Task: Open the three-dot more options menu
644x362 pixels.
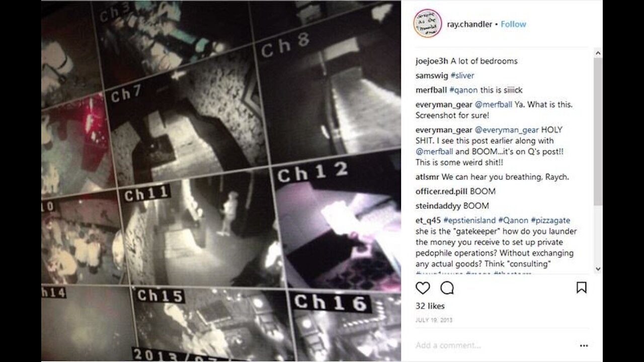Action: [x=584, y=345]
